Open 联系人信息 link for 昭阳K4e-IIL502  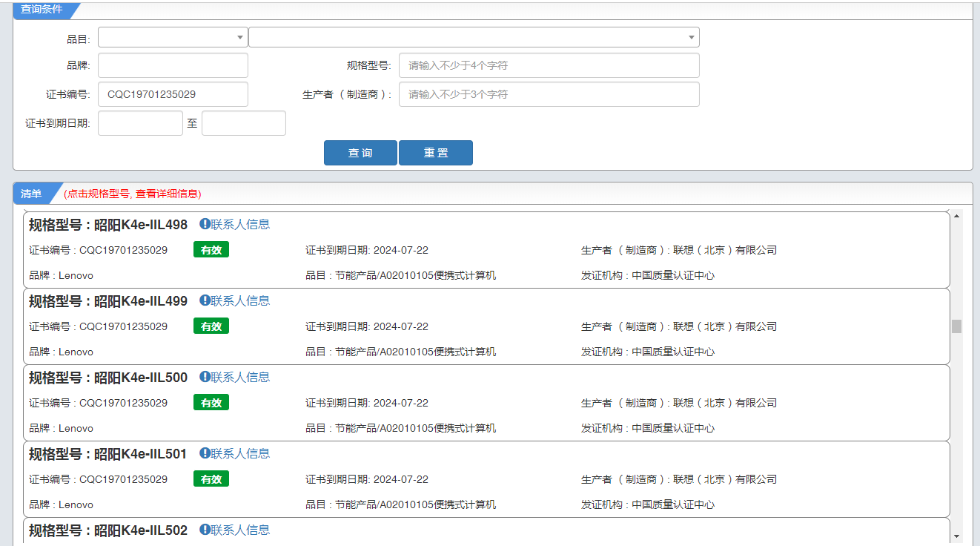tap(240, 530)
